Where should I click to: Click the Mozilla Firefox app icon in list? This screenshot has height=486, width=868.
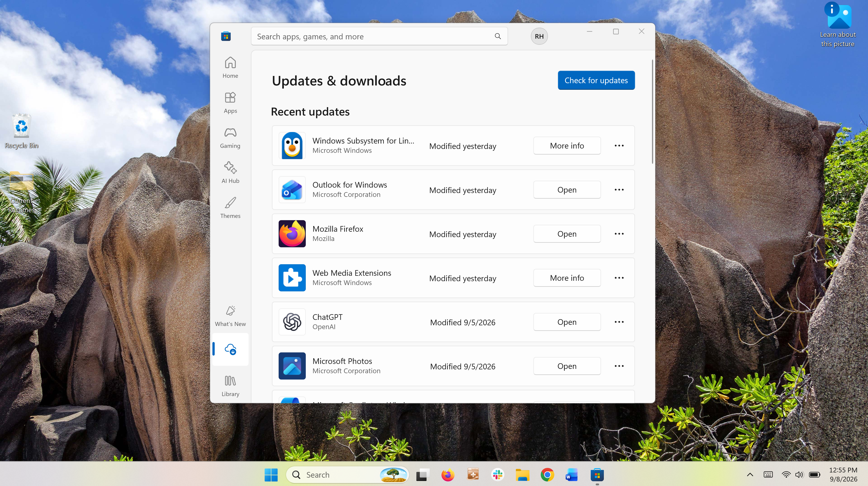pyautogui.click(x=292, y=234)
